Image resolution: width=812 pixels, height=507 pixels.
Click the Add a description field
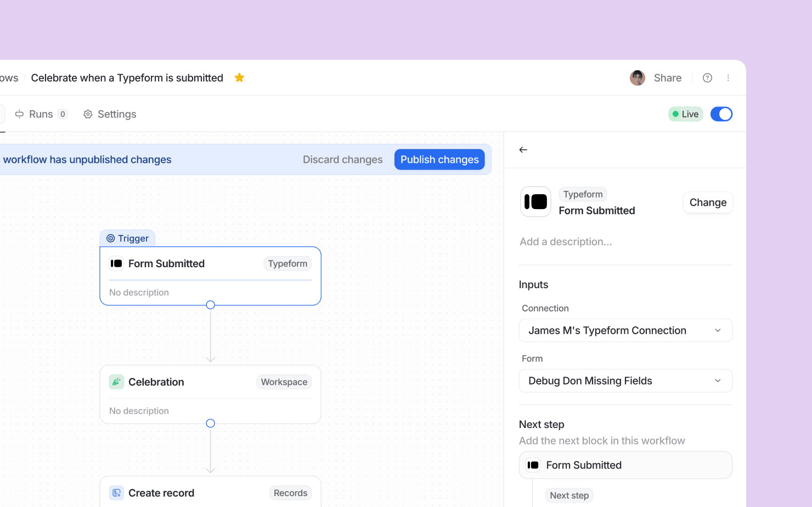point(566,242)
